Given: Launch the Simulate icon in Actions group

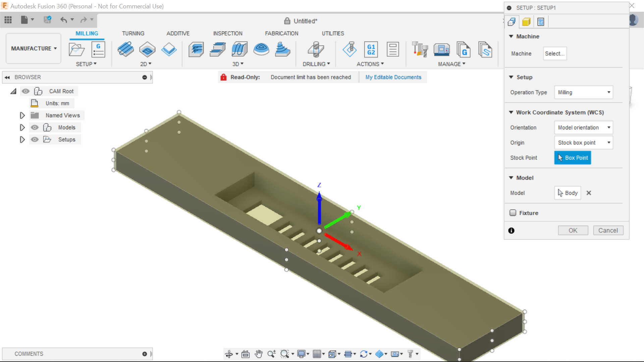Looking at the screenshot, I should pos(350,49).
